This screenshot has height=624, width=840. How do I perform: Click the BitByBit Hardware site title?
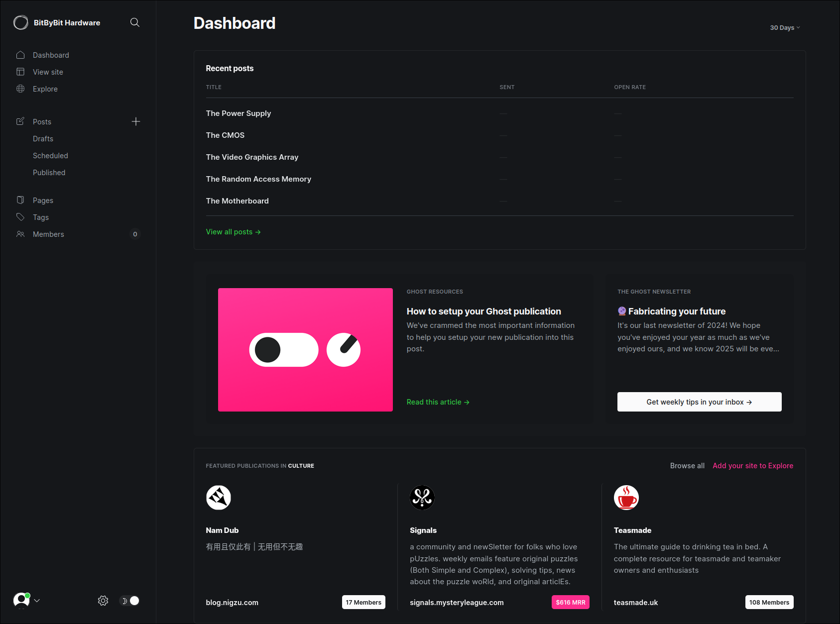pyautogui.click(x=67, y=23)
